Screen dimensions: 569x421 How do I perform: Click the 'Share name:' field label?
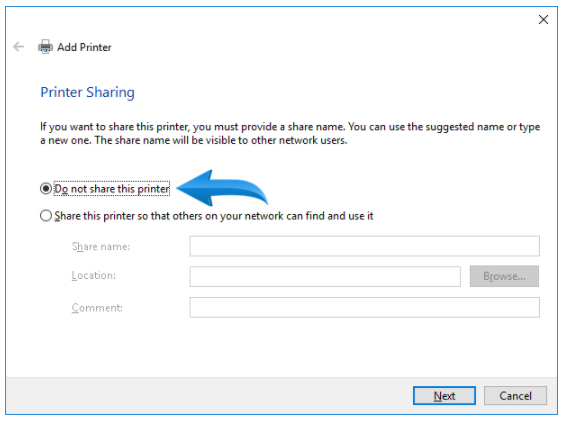(101, 247)
